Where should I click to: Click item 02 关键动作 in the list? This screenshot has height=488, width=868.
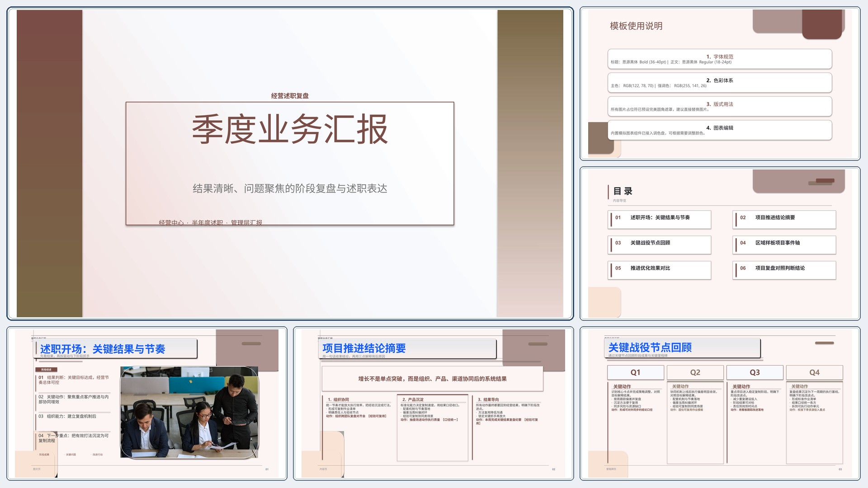74,399
